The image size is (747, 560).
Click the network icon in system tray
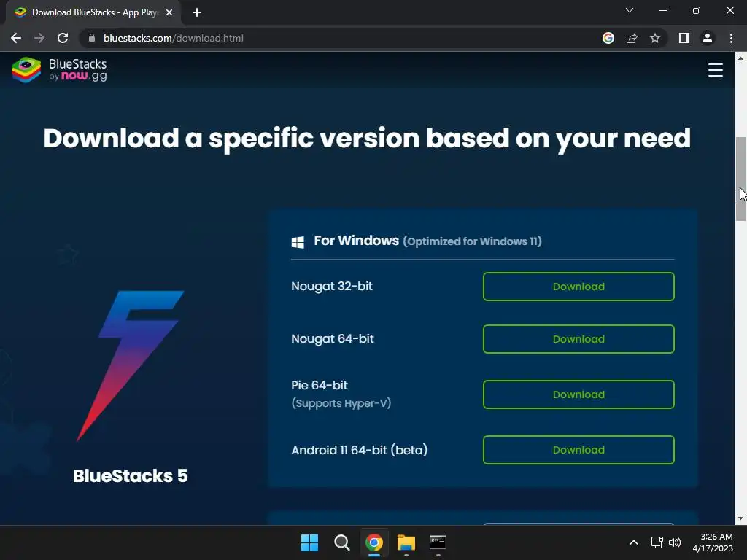coord(657,542)
